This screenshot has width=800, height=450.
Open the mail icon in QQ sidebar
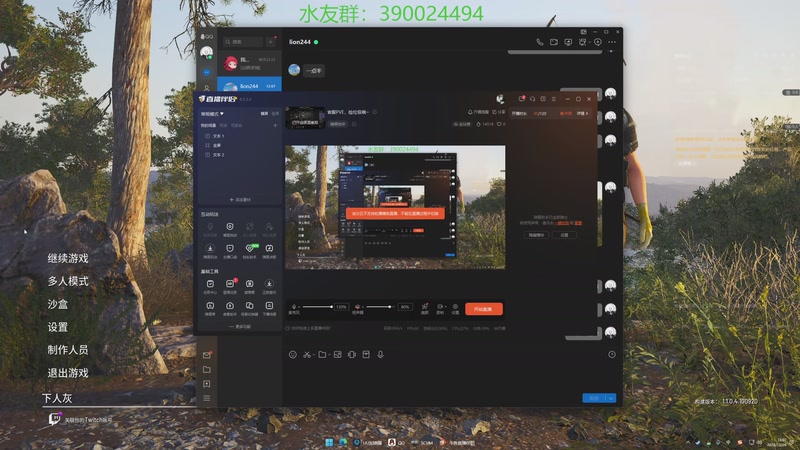tap(207, 355)
